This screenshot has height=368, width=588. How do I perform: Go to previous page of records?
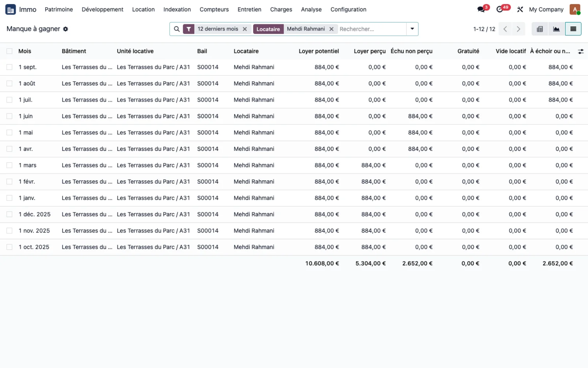(x=505, y=29)
